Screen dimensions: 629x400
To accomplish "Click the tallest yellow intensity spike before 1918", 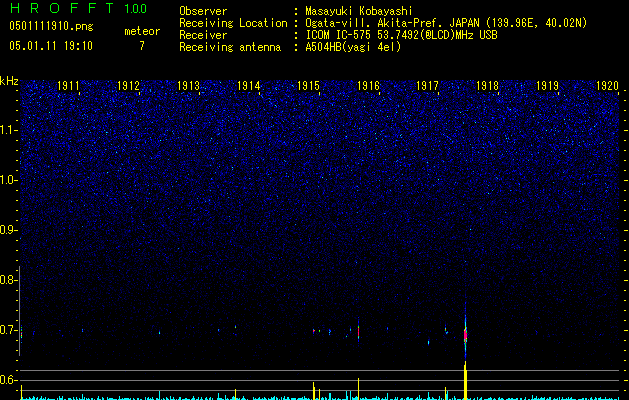I will point(465,380).
